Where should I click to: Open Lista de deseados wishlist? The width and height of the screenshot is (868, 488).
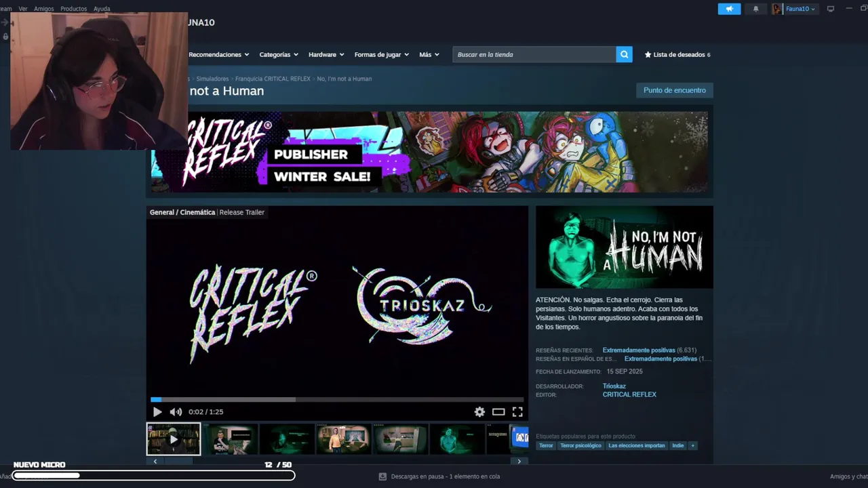click(x=677, y=54)
